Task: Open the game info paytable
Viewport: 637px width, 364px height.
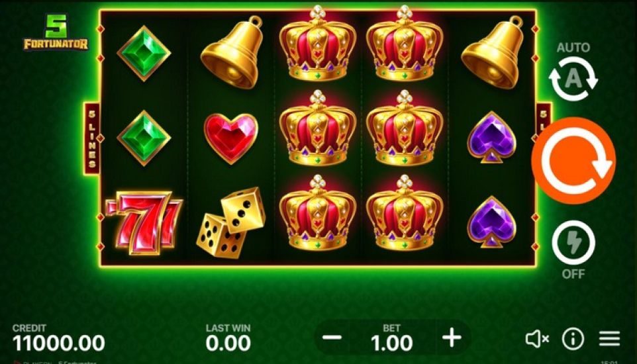Action: click(573, 339)
